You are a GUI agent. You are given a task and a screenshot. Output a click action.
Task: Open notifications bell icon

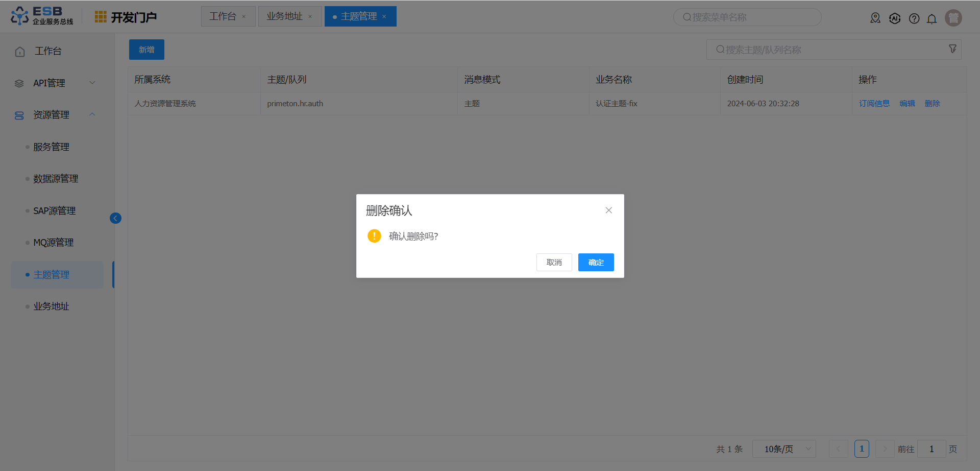pyautogui.click(x=932, y=19)
